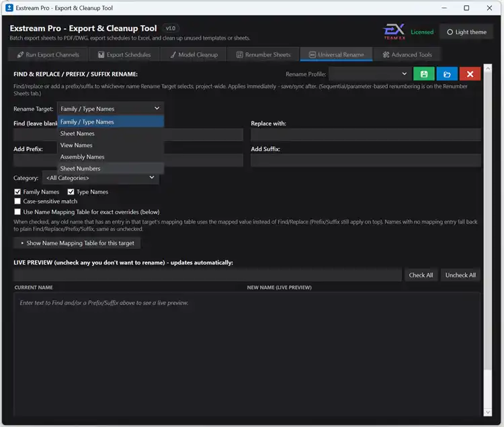Click the scrollbar down arrow
The height and width of the screenshot is (427, 504).
click(x=488, y=412)
